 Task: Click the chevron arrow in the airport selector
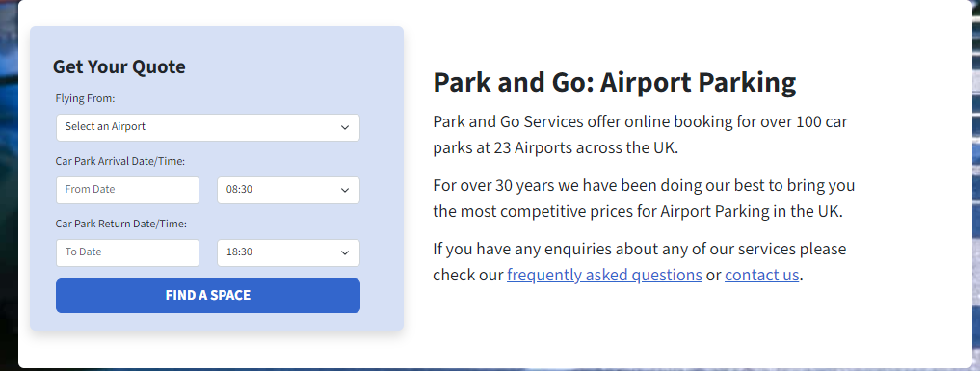[x=344, y=127]
